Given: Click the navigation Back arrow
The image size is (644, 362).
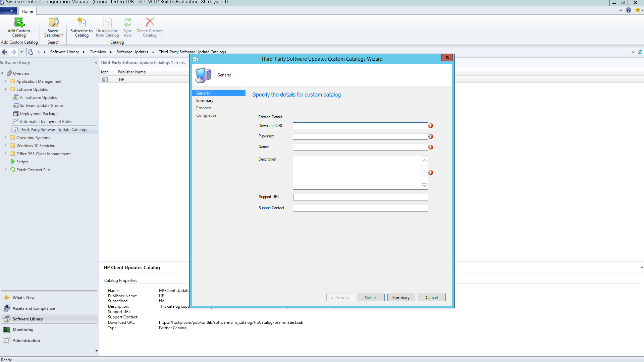Looking at the screenshot, I should pyautogui.click(x=5, y=52).
